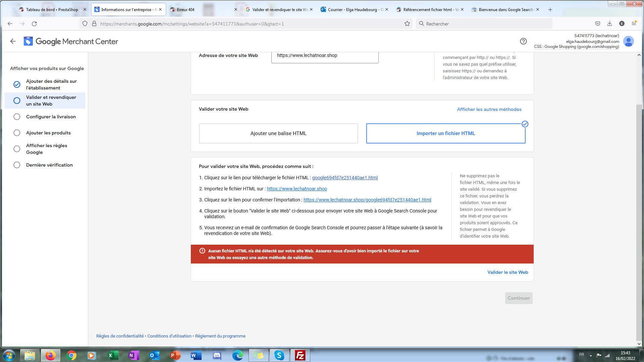
Task: Select Dernière vérification step circle
Action: (17, 165)
